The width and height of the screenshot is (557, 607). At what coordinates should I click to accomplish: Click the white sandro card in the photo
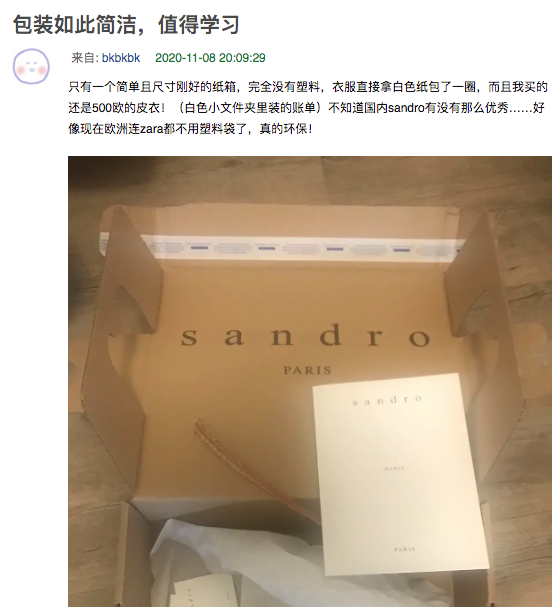click(400, 473)
